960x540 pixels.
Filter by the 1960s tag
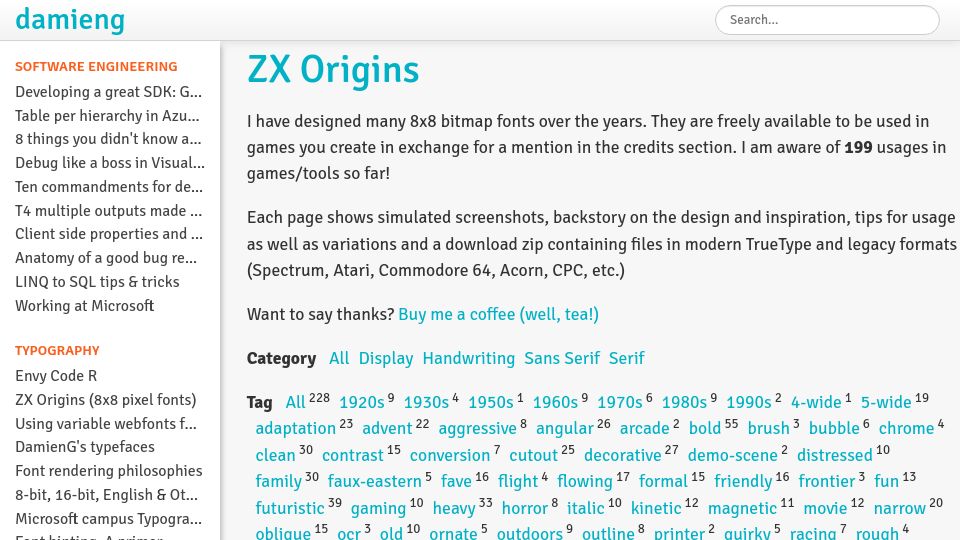pyautogui.click(x=555, y=402)
